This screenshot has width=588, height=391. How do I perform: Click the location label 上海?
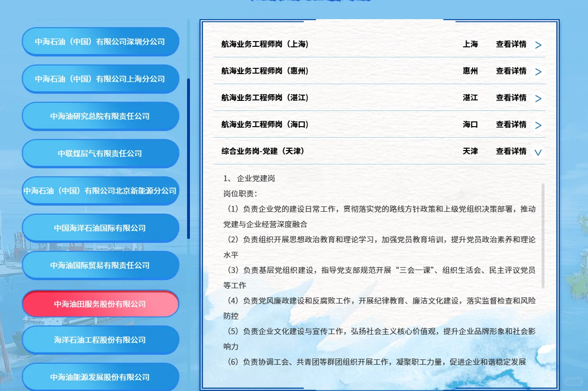click(470, 44)
